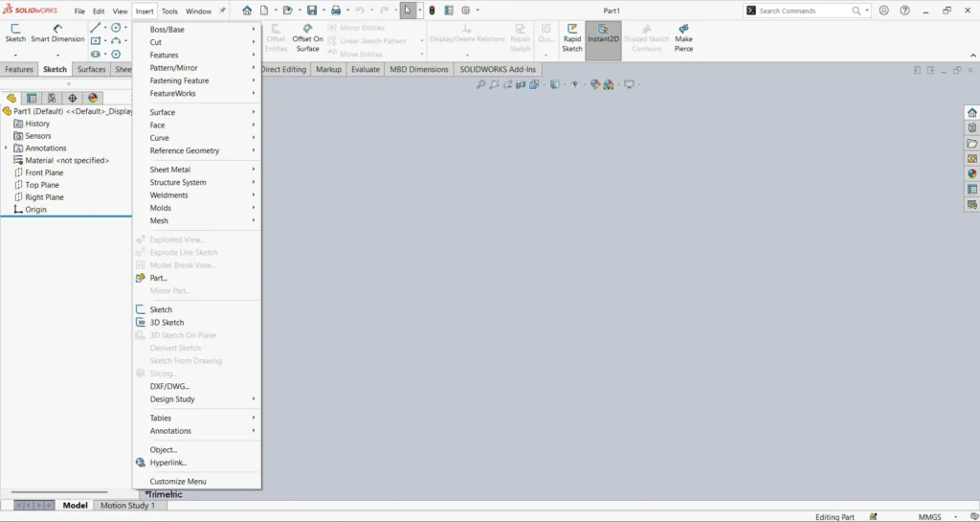Viewport: 980px width, 522px height.
Task: Open the Tools menu
Action: click(x=169, y=11)
